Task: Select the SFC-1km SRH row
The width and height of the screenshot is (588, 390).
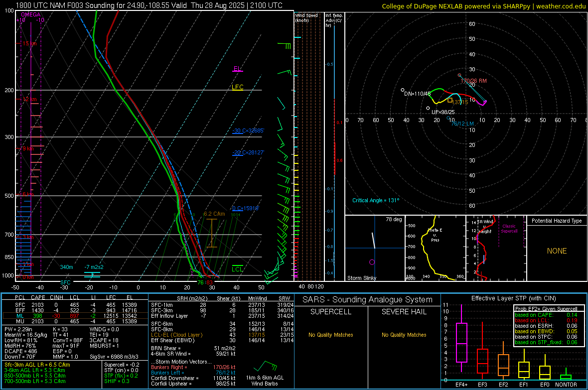Action: 222,305
